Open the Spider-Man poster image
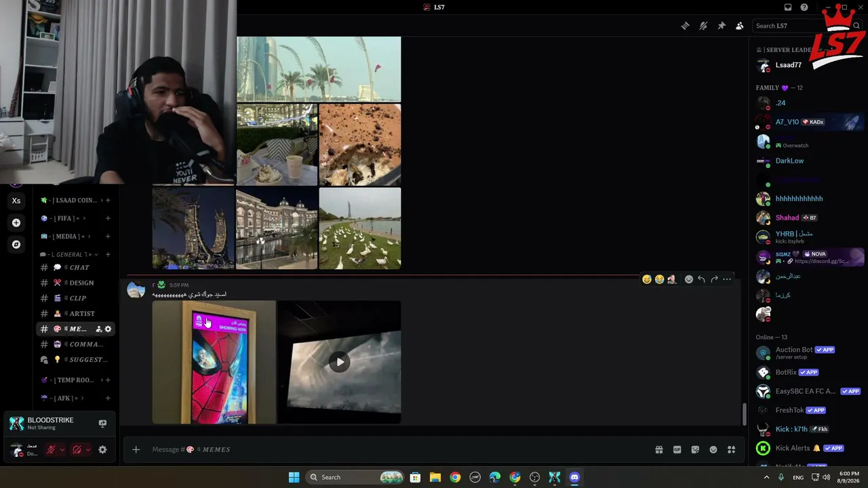 coord(214,362)
